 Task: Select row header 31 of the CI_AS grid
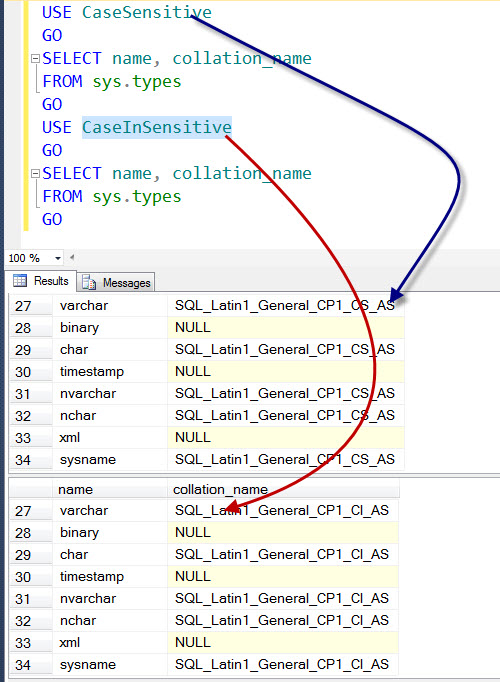click(x=31, y=598)
